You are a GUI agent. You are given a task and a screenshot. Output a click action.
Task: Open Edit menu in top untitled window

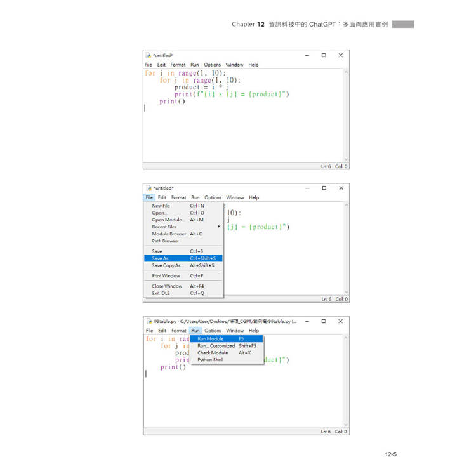161,65
